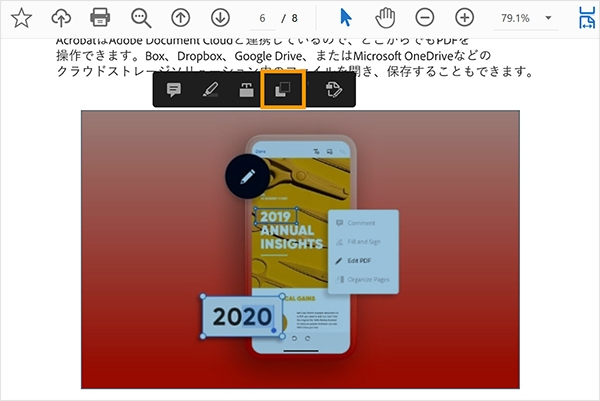The height and width of the screenshot is (401, 600).
Task: Add a comment note from floating toolbar
Action: [174, 90]
